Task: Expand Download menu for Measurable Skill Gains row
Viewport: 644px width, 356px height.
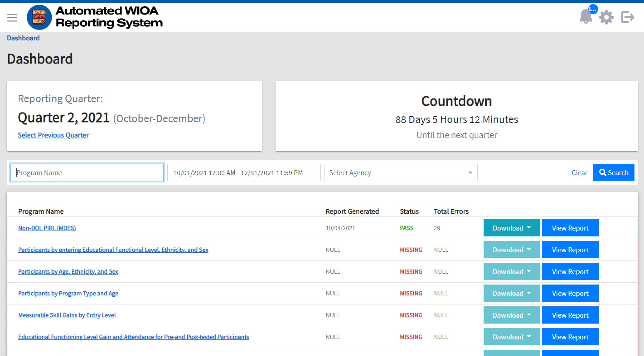Action: coord(511,315)
